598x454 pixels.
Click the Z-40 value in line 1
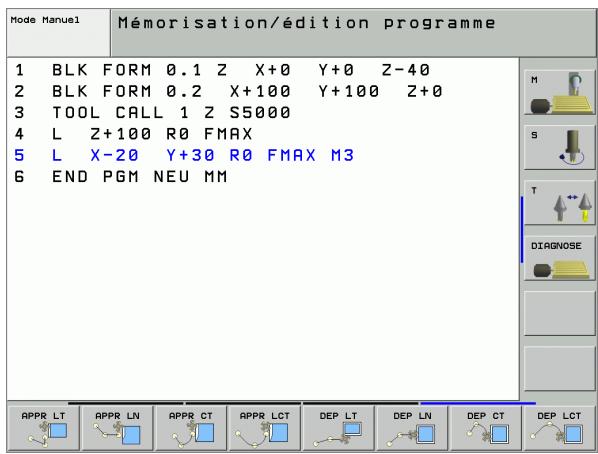(406, 70)
